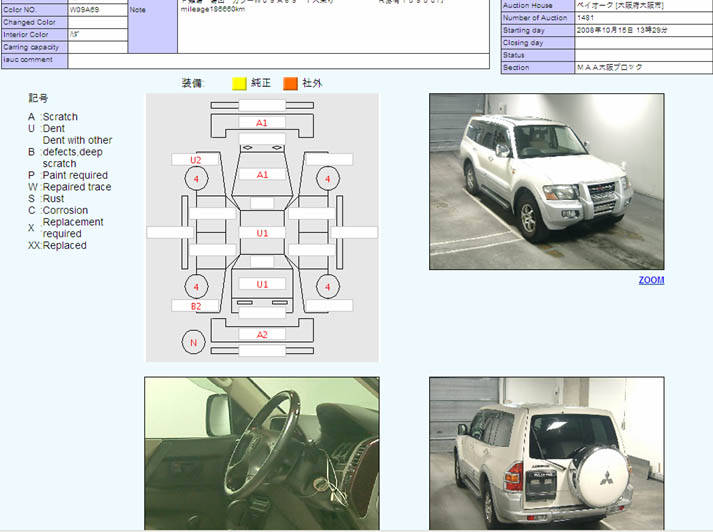
Task: Click the 社外 legend label
Action: [312, 83]
